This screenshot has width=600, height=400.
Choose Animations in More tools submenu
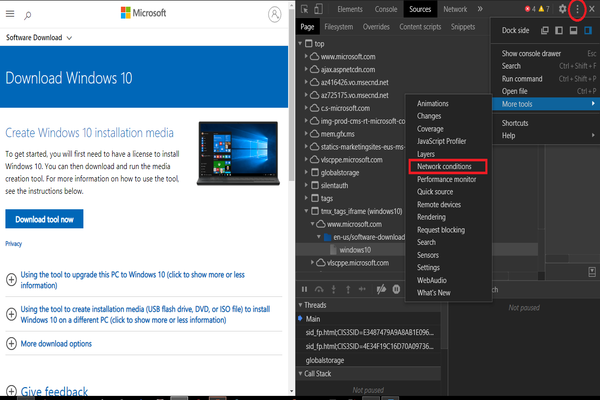tap(433, 103)
